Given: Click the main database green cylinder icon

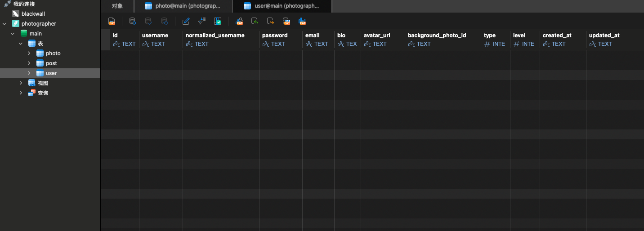Looking at the screenshot, I should tap(24, 34).
